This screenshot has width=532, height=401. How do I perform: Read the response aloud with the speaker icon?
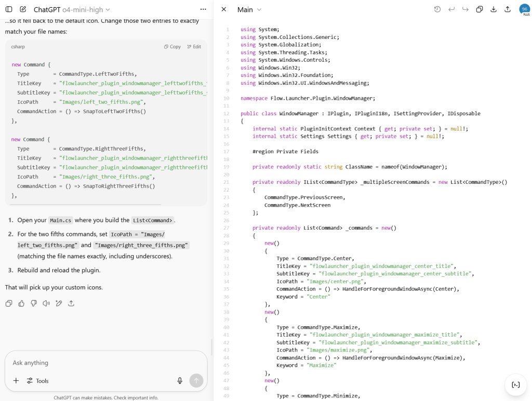coord(46,303)
